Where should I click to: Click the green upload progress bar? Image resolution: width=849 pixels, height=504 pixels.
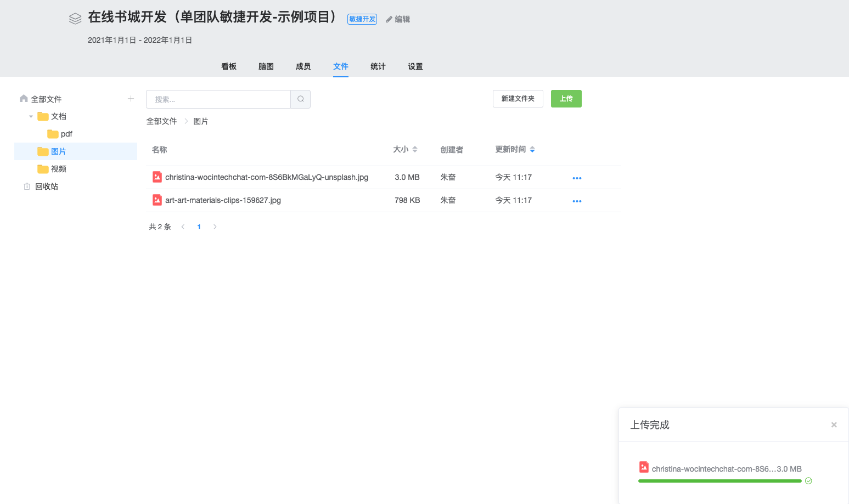pos(719,481)
